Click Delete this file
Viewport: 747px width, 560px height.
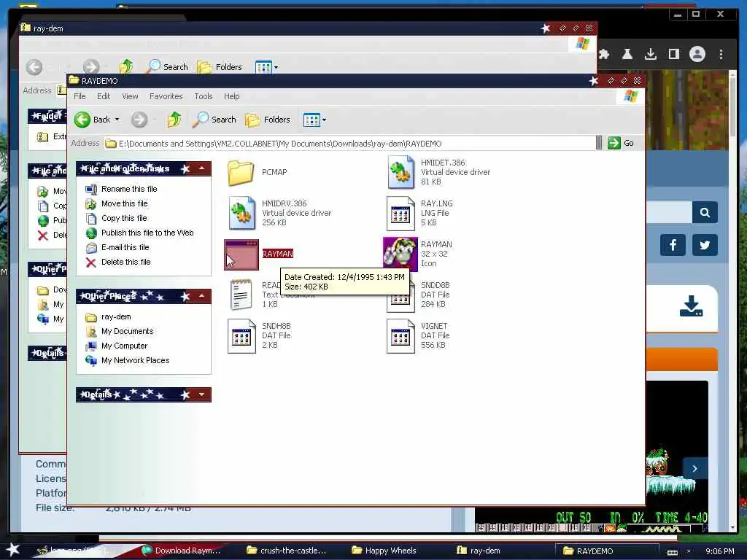pyautogui.click(x=125, y=262)
